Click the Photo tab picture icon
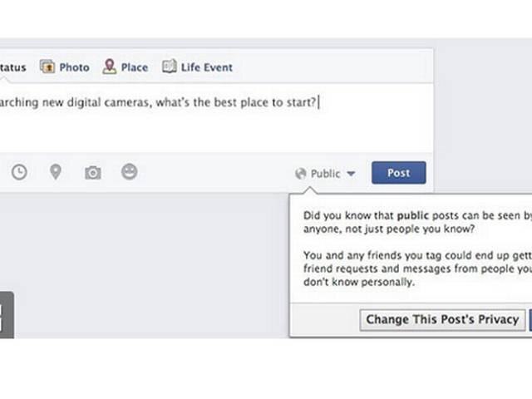Image resolution: width=532 pixels, height=399 pixels. (x=47, y=66)
